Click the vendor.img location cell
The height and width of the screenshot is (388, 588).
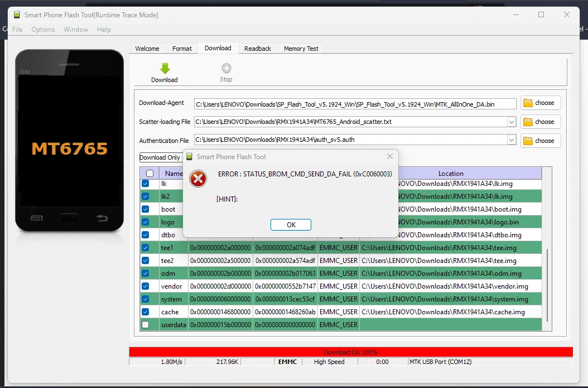tap(450, 286)
